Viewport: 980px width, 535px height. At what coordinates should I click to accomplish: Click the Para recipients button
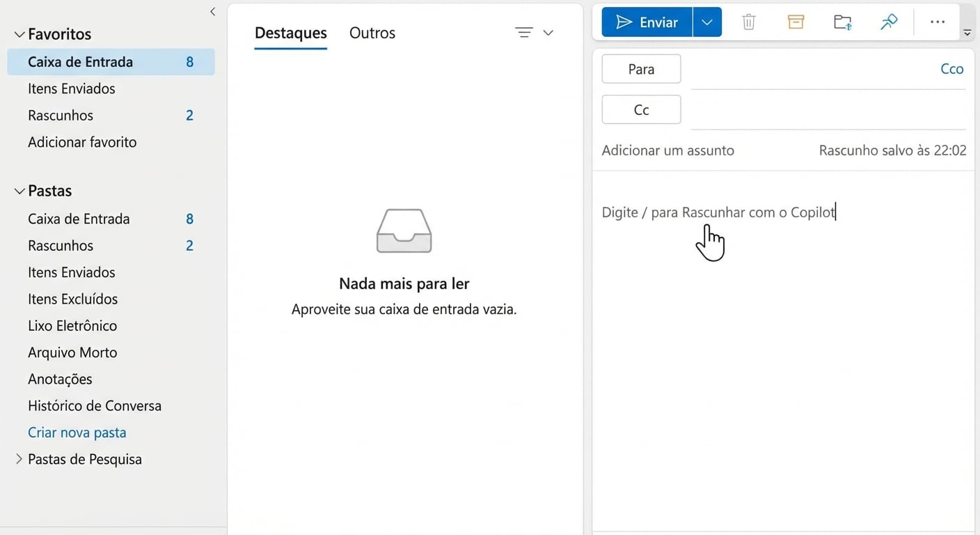point(641,69)
